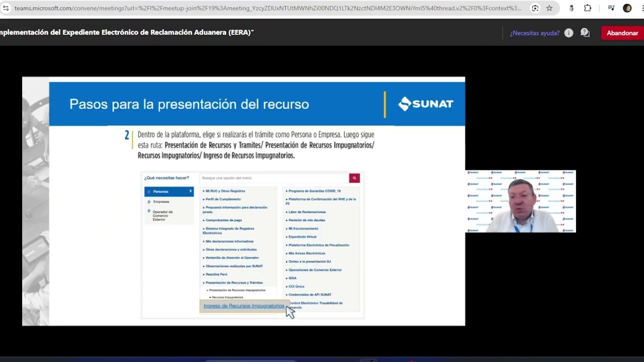Select the Empresas option
644x362 pixels.
161,202
